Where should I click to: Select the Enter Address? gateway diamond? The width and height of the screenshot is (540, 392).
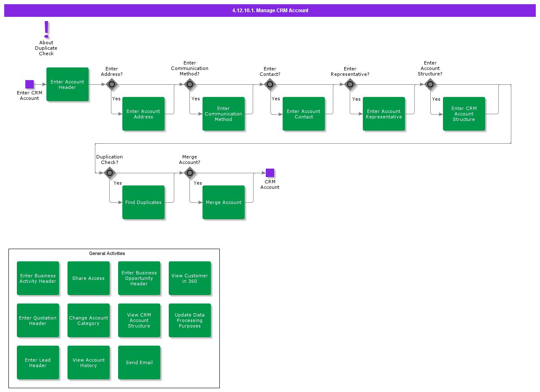[112, 84]
